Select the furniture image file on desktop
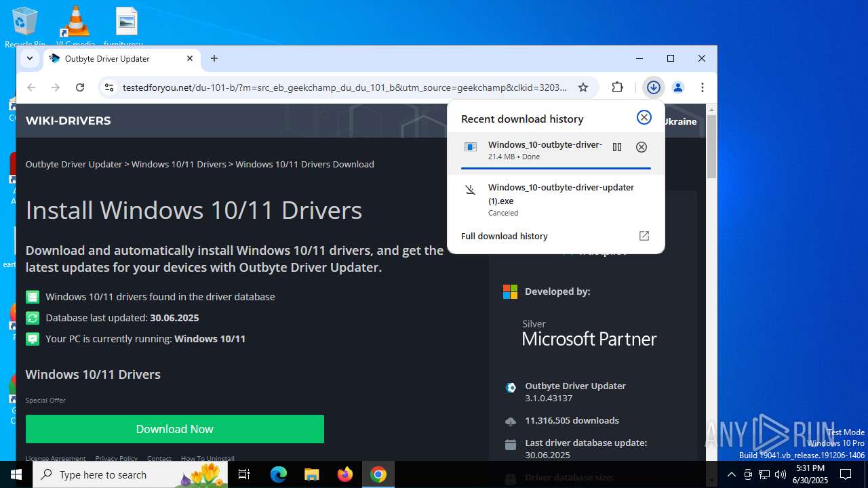 coord(127,27)
